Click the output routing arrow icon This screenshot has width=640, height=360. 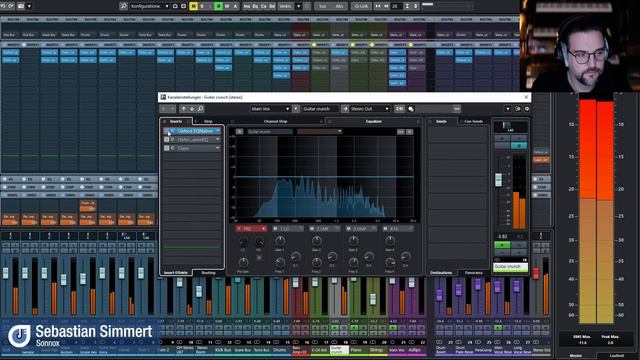tap(345, 109)
